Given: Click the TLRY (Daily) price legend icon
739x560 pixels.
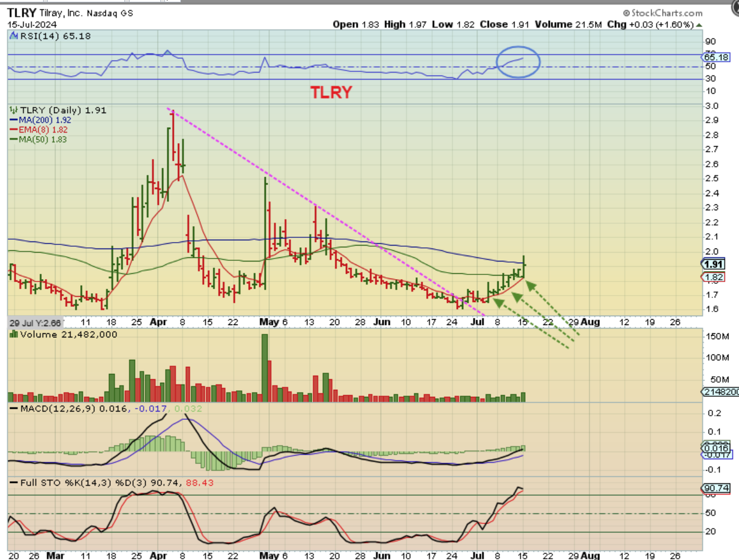Looking at the screenshot, I should pyautogui.click(x=13, y=110).
